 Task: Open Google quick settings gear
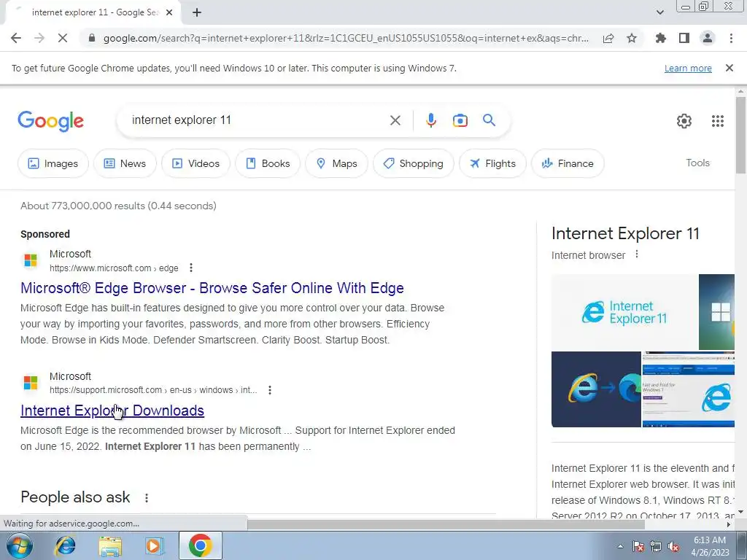click(684, 121)
